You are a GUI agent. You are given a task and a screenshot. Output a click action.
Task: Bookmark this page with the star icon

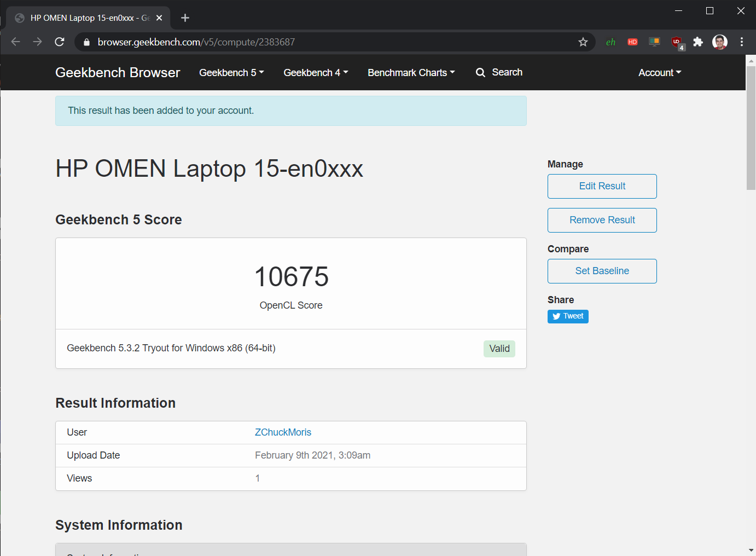point(583,42)
